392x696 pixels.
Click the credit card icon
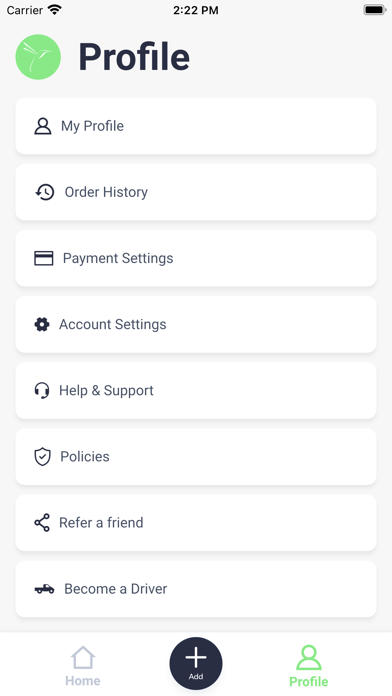44,258
